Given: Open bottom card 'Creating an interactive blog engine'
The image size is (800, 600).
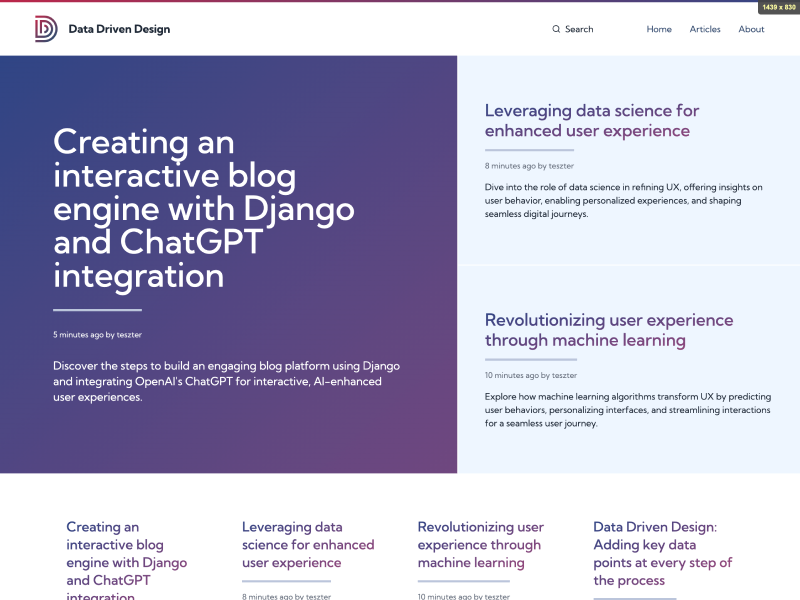Looking at the screenshot, I should pos(127,560).
